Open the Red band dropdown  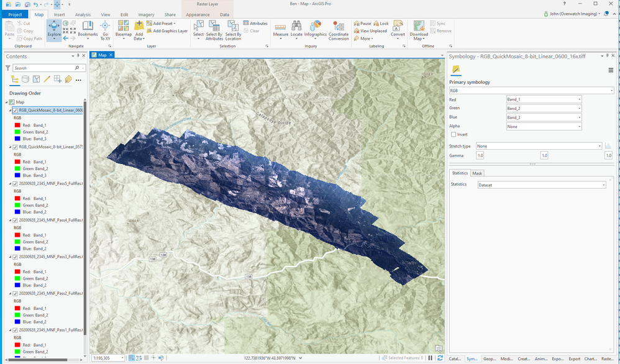(x=544, y=99)
